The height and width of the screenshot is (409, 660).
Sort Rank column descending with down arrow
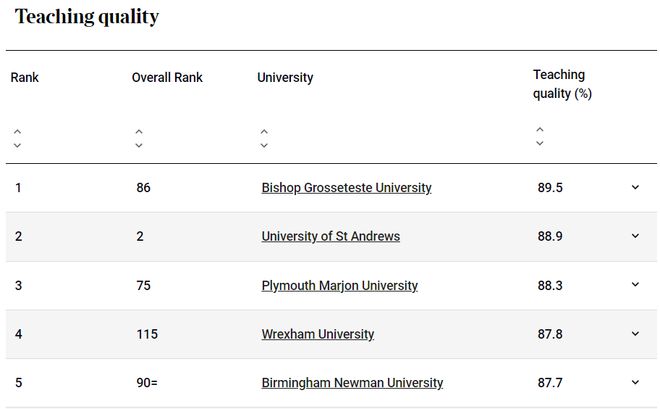[x=17, y=146]
